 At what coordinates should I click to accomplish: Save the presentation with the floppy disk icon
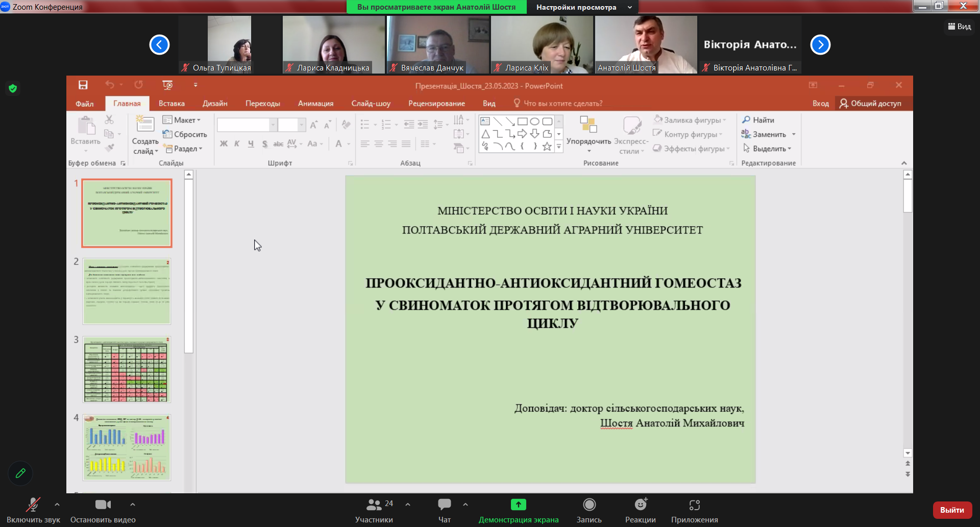click(x=83, y=85)
